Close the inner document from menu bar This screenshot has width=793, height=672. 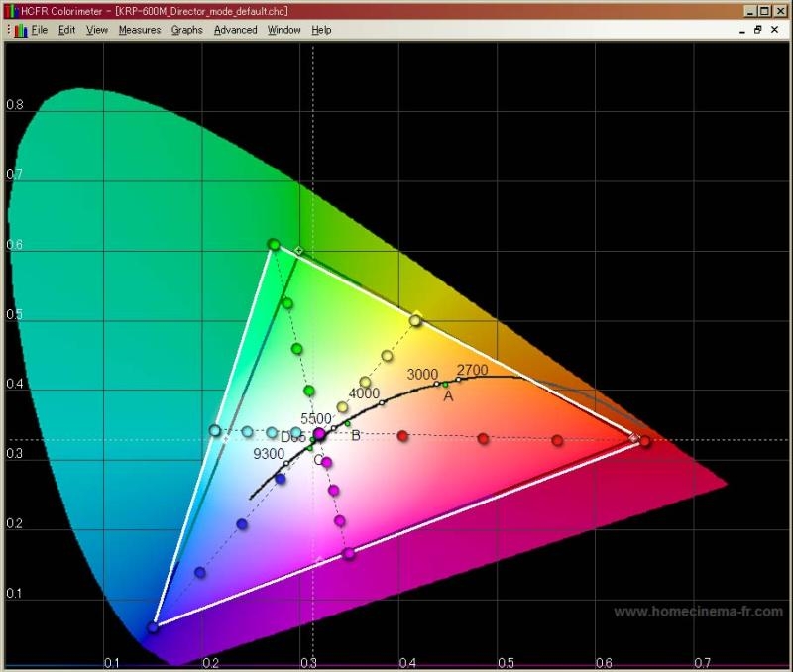pyautogui.click(x=776, y=30)
